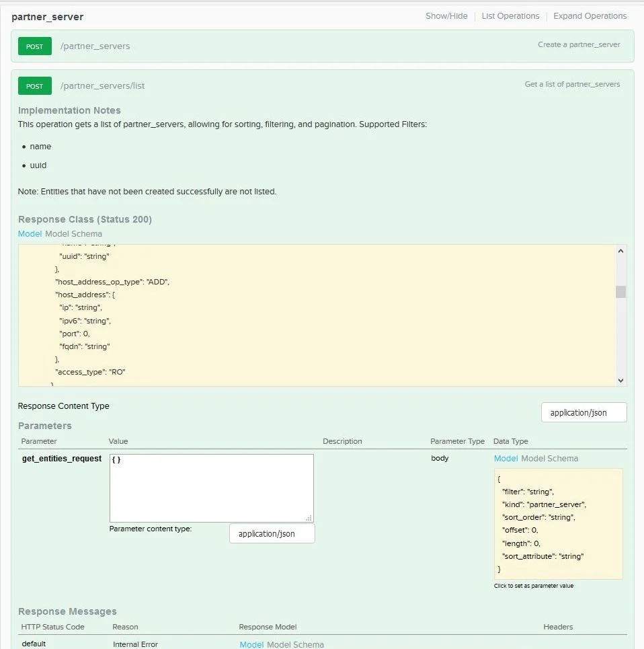Click scroll down arrow in response schema box
Image resolution: width=644 pixels, height=649 pixels.
(620, 381)
